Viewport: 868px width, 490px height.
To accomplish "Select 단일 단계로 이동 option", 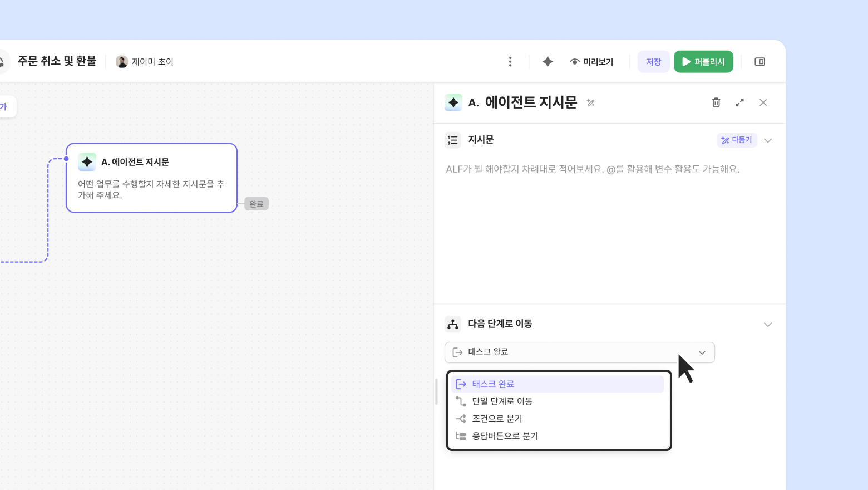I will [x=502, y=401].
